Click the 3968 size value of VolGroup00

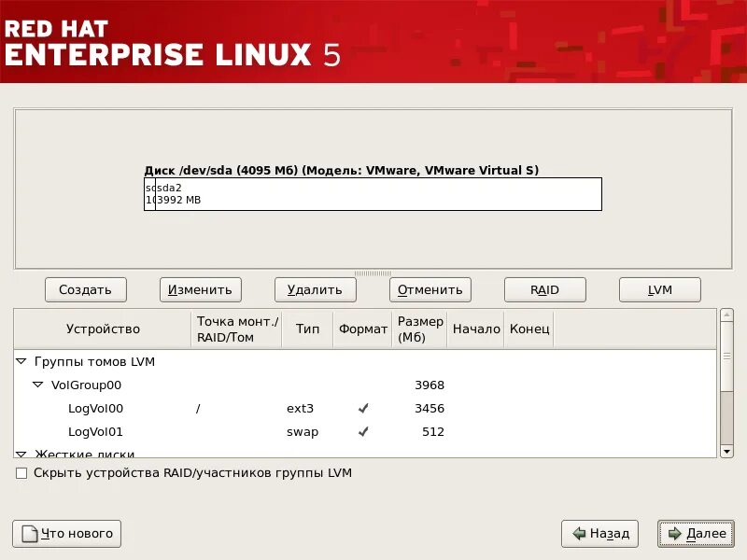(430, 385)
